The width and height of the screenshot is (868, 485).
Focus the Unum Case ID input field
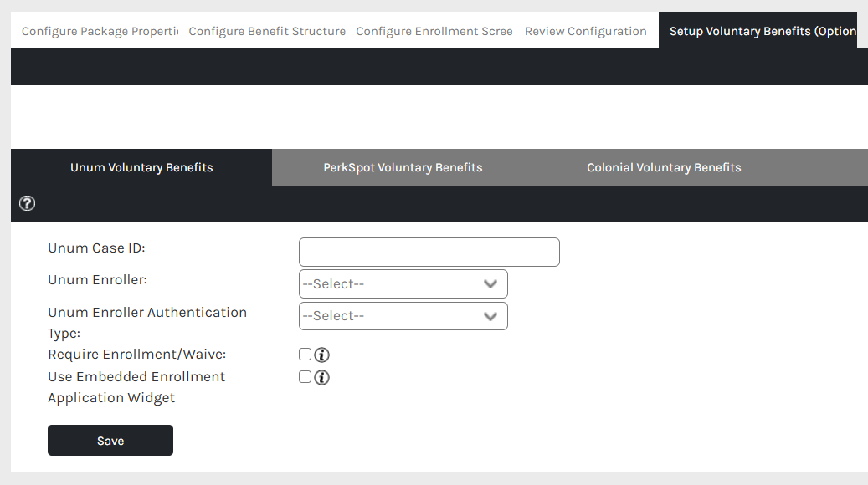[429, 253]
